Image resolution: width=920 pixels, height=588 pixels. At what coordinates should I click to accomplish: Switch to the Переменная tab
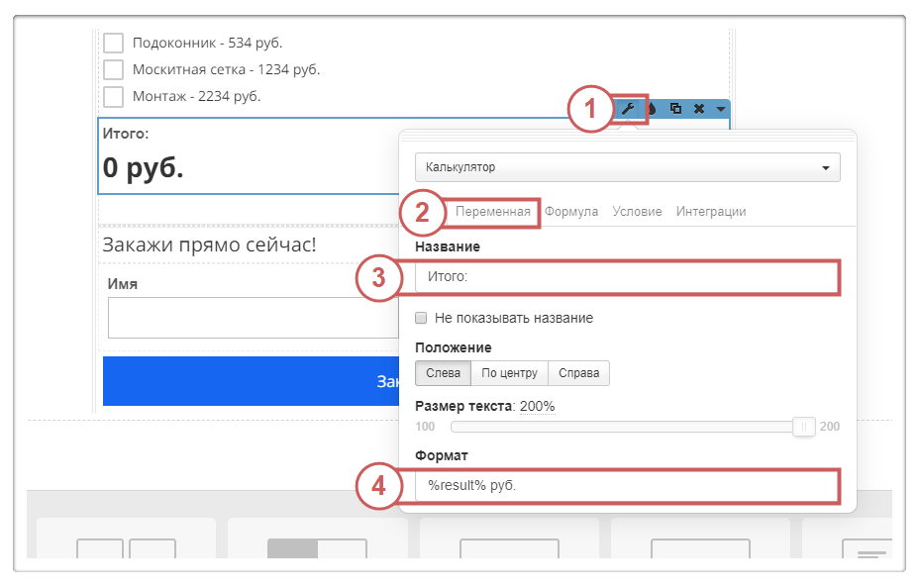point(492,211)
